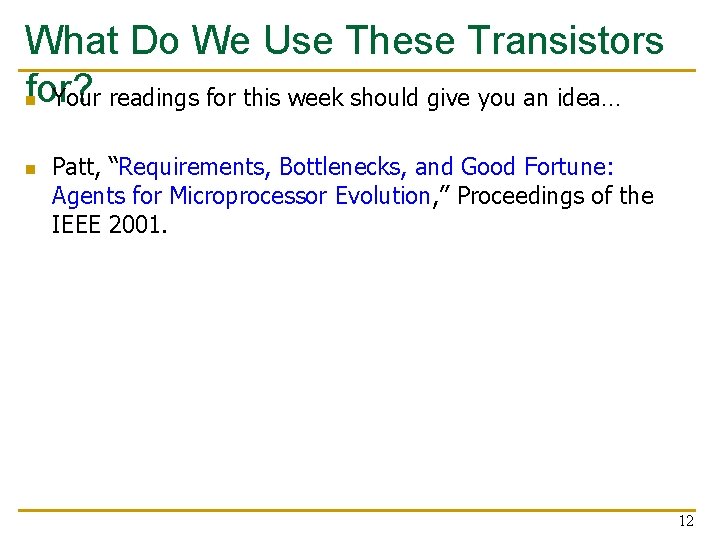Viewport: 720px width, 540px height.
Task: Click the word "Evolution" in the link
Action: (x=383, y=196)
